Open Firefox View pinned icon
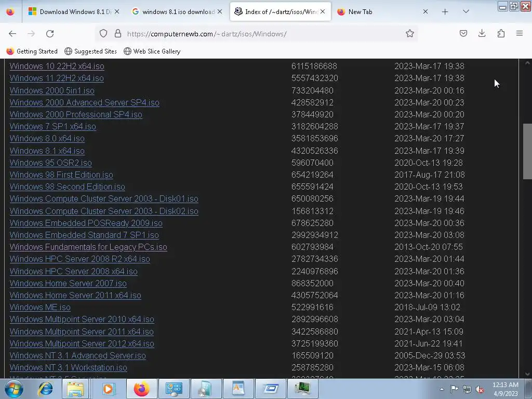Screen dimensions: 532x399 [x=10, y=12]
